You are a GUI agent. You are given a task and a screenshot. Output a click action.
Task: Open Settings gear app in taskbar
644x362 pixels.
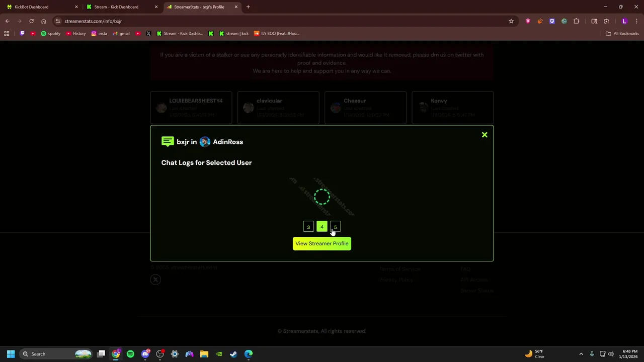175,354
